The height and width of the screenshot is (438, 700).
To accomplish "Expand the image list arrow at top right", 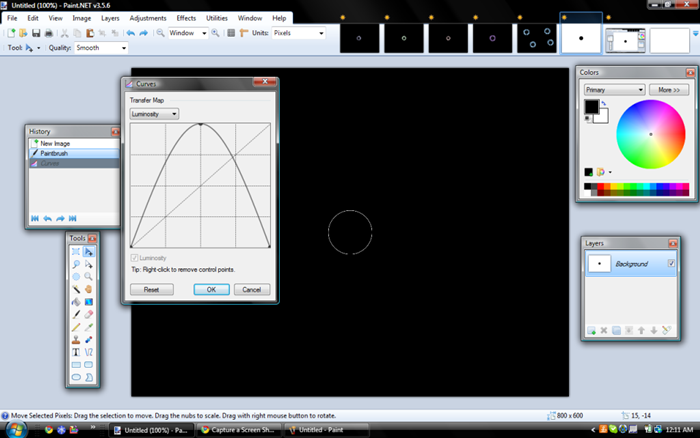I will pos(696,33).
